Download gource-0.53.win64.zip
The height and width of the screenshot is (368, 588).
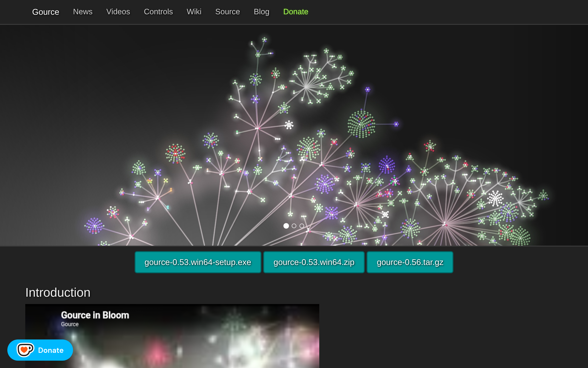click(314, 262)
